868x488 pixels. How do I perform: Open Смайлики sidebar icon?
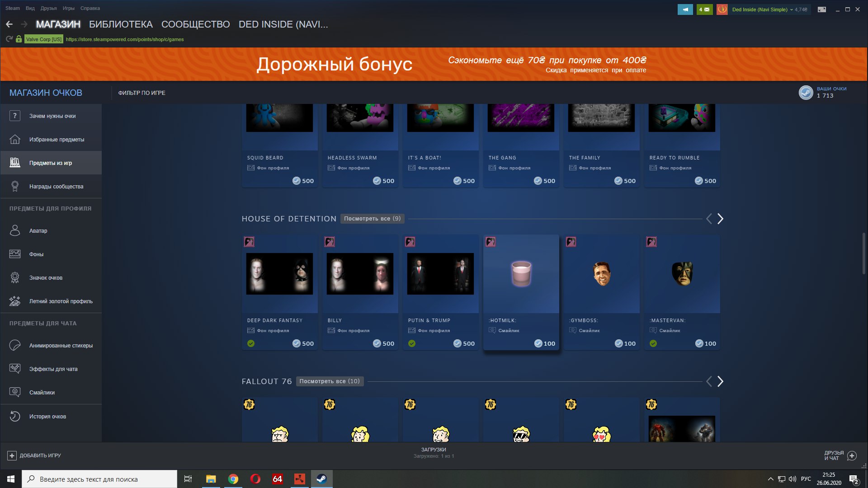(x=15, y=392)
